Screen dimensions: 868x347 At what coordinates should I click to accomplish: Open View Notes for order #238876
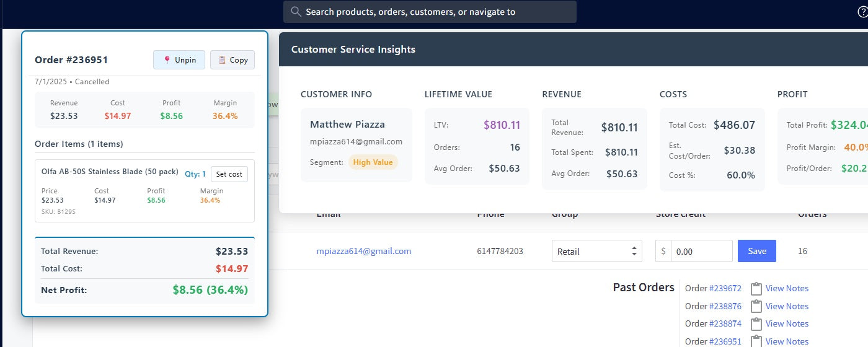(787, 306)
